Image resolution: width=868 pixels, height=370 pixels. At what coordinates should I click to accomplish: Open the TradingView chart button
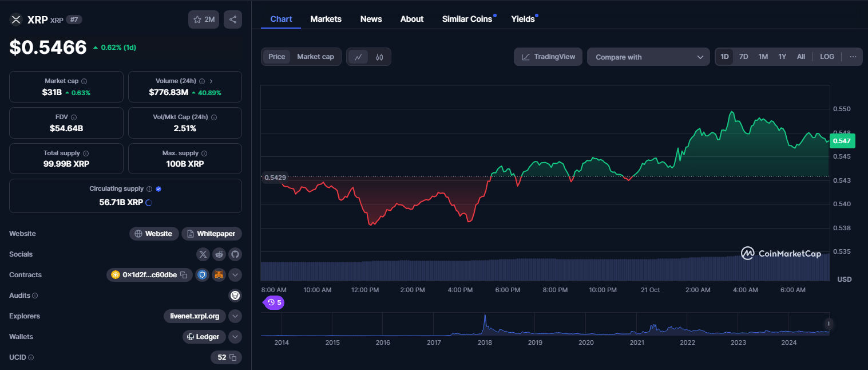[x=548, y=57]
